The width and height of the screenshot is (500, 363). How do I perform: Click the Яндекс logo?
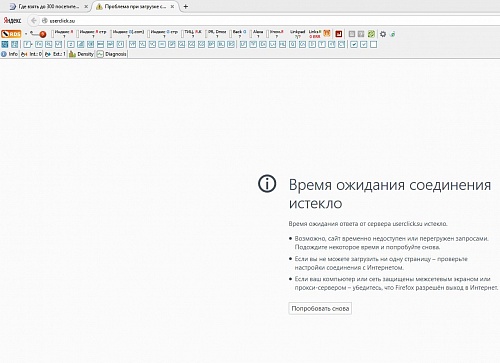pyautogui.click(x=12, y=21)
